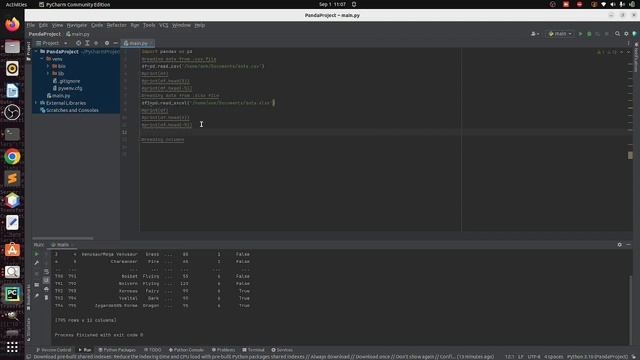Open Firefox from the Ubuntu dock

pos(12,24)
